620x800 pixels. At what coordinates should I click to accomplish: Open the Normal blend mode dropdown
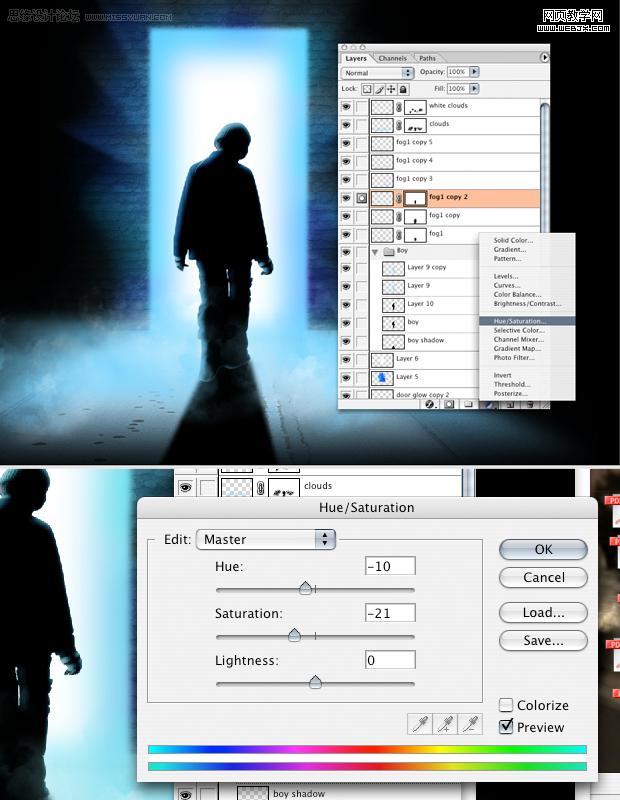click(378, 73)
